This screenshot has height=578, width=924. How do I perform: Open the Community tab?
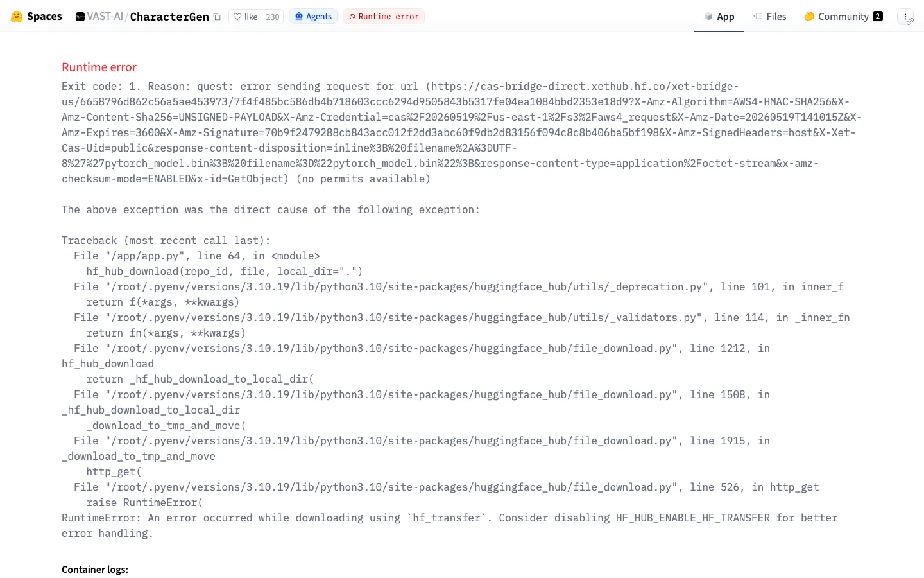click(843, 17)
